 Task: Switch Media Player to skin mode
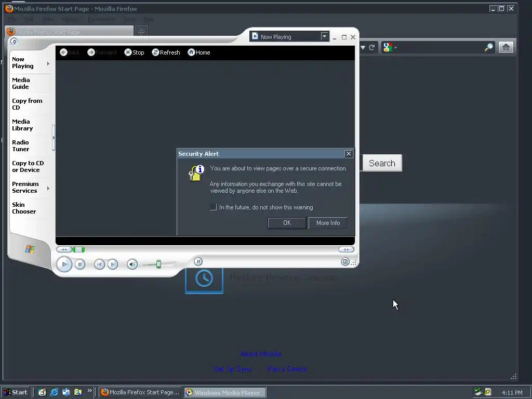coord(345,262)
